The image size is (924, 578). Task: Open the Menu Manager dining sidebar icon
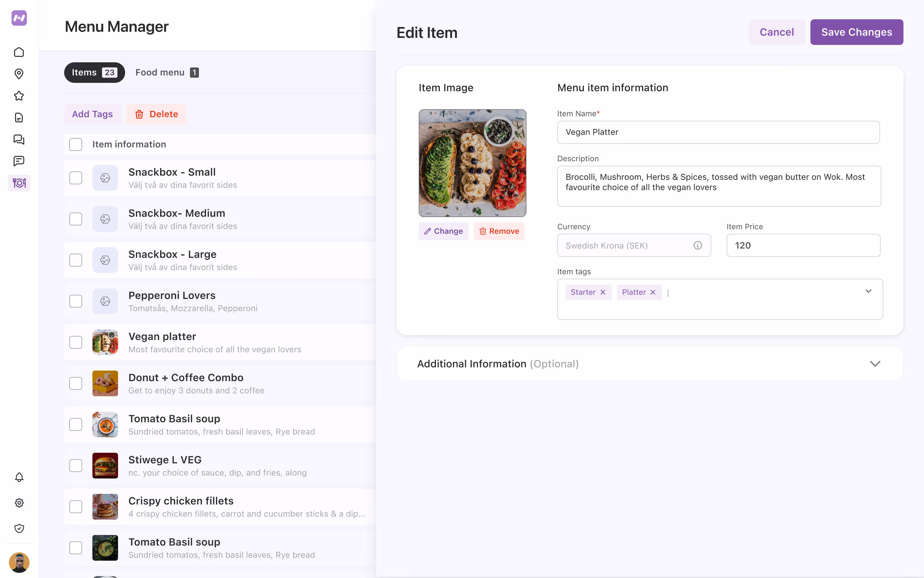pyautogui.click(x=19, y=183)
